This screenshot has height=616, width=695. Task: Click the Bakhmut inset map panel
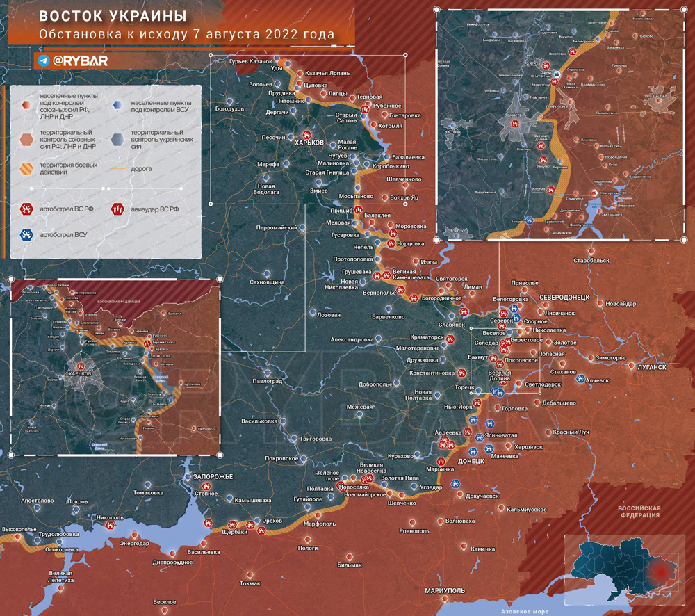coord(560,124)
